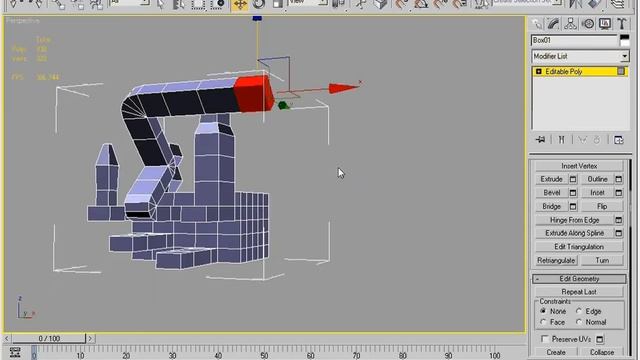Viewport: 640px width, 360px height.
Task: Click the Edit Triangulation button
Action: (579, 247)
